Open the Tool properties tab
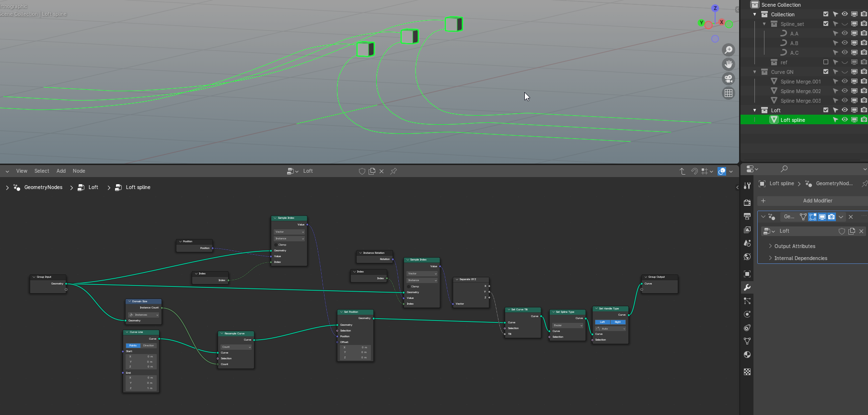 coord(747,186)
